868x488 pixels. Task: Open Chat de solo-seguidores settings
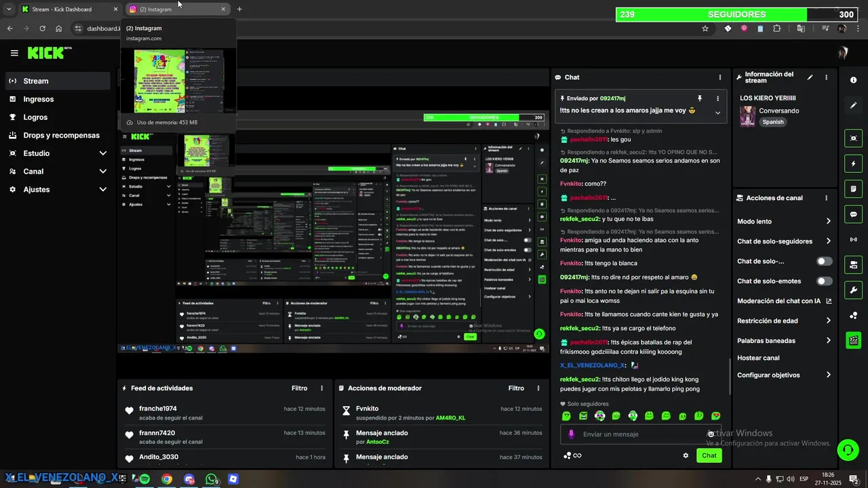[x=784, y=241]
